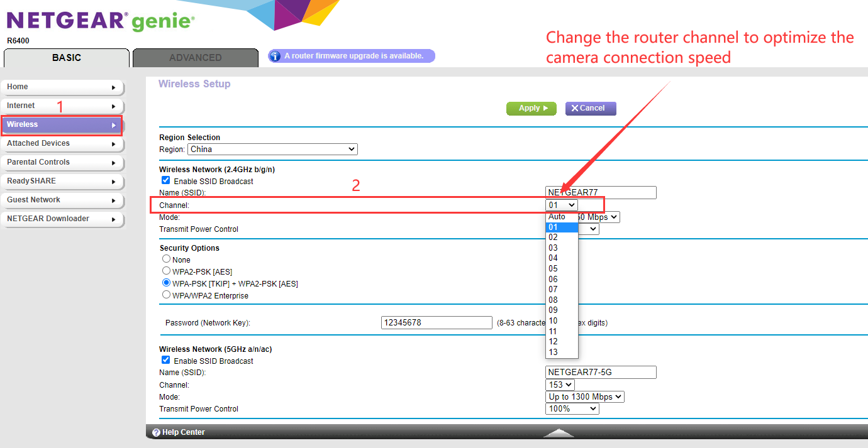Select channel 07 in the list
Viewport: 868px width, 448px height.
(x=562, y=290)
